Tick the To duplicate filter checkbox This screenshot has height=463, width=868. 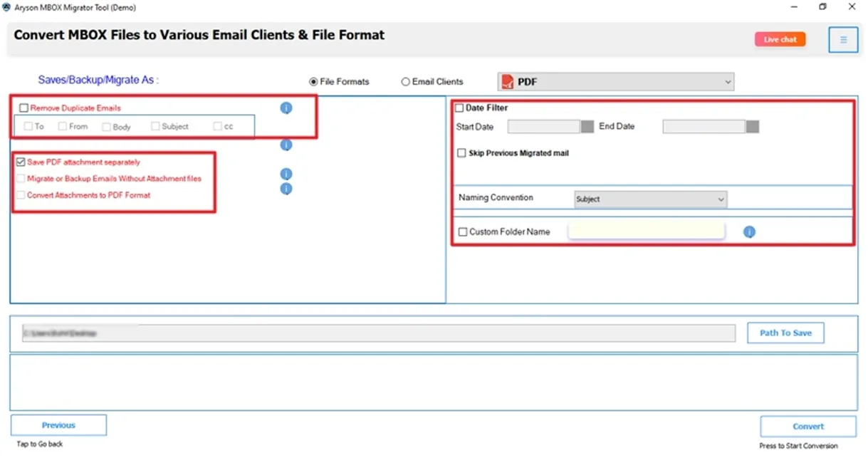[x=28, y=126]
